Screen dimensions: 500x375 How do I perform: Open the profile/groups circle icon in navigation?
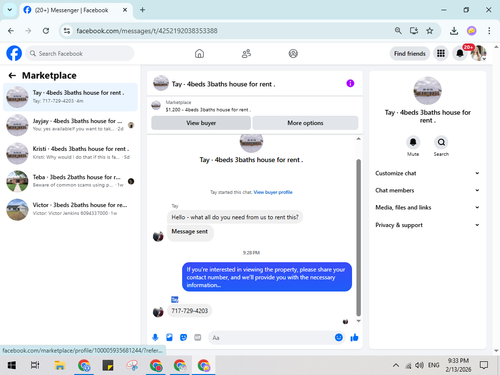(x=293, y=53)
